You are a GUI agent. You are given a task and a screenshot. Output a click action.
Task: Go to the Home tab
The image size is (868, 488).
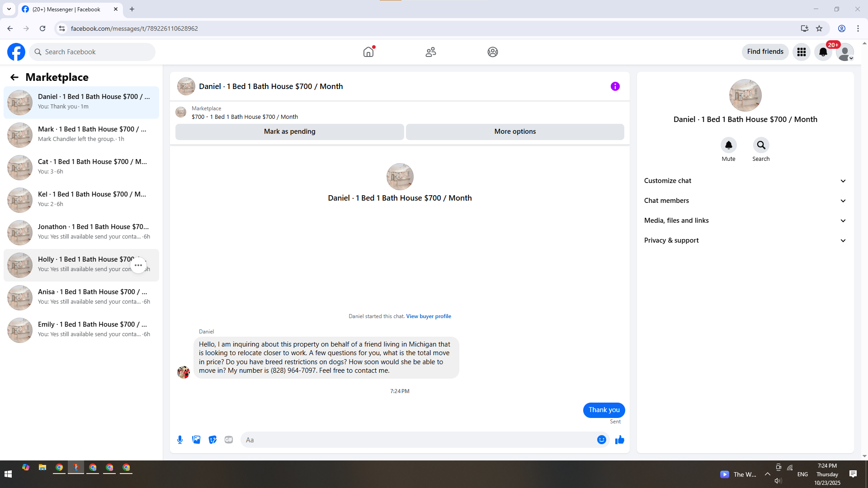[368, 52]
